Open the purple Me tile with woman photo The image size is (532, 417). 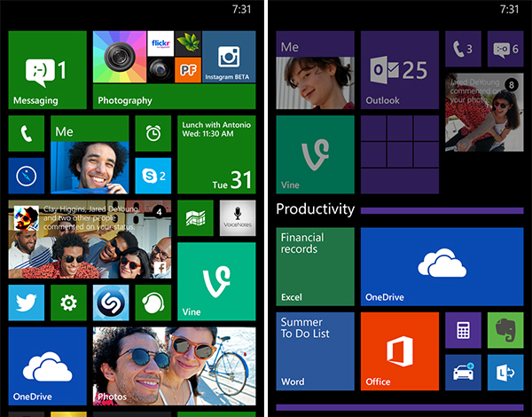coord(315,70)
